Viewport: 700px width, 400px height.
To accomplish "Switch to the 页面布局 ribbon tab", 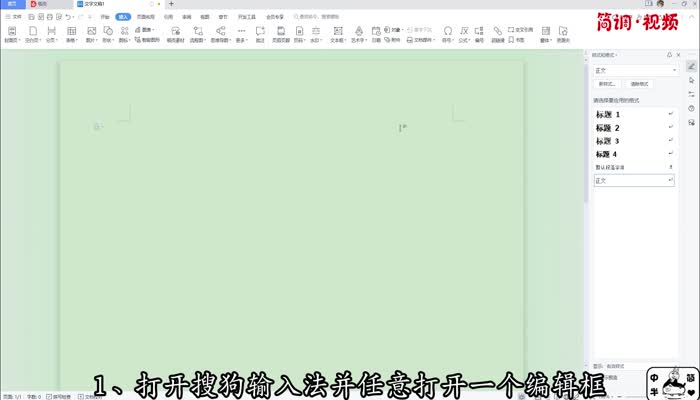I will click(x=145, y=17).
